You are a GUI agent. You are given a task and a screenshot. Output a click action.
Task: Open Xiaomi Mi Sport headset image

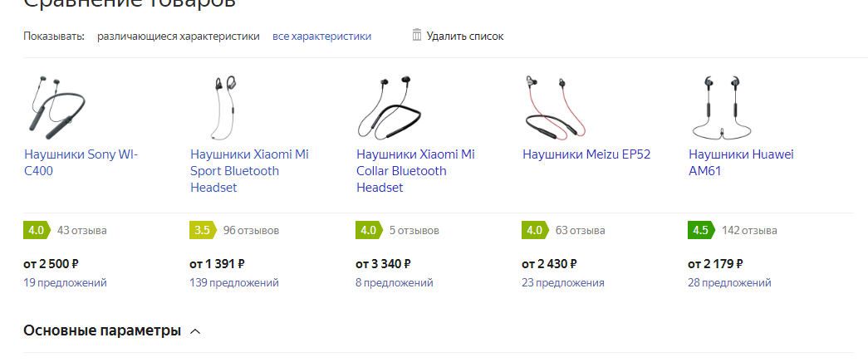227,108
